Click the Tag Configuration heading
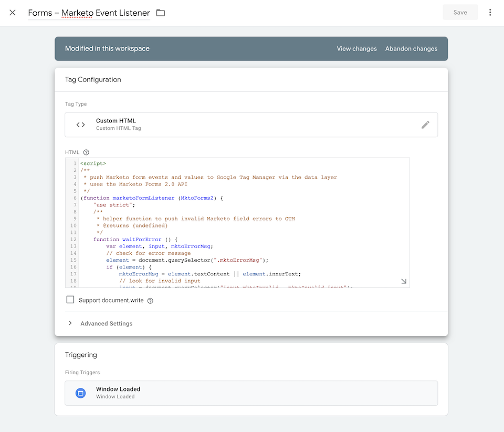 93,79
